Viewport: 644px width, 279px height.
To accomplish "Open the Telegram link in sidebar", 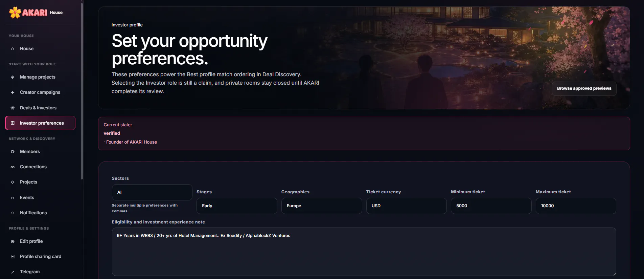I will tap(40, 272).
